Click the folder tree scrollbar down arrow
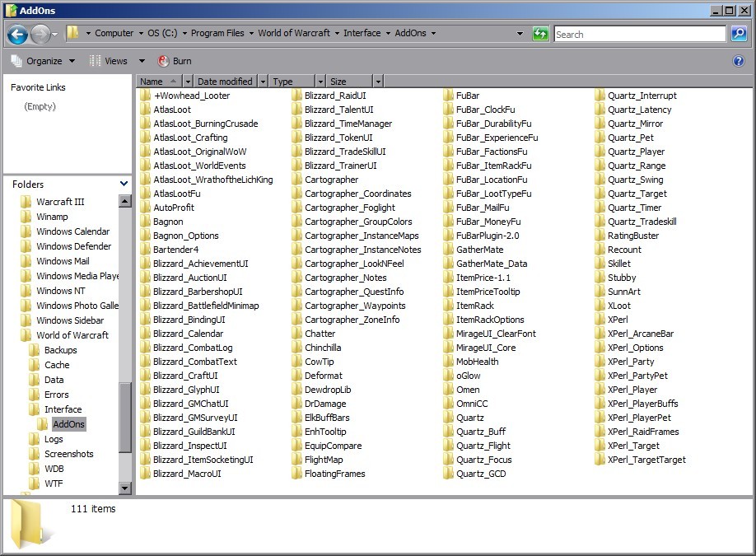The width and height of the screenshot is (756, 556). click(x=125, y=488)
